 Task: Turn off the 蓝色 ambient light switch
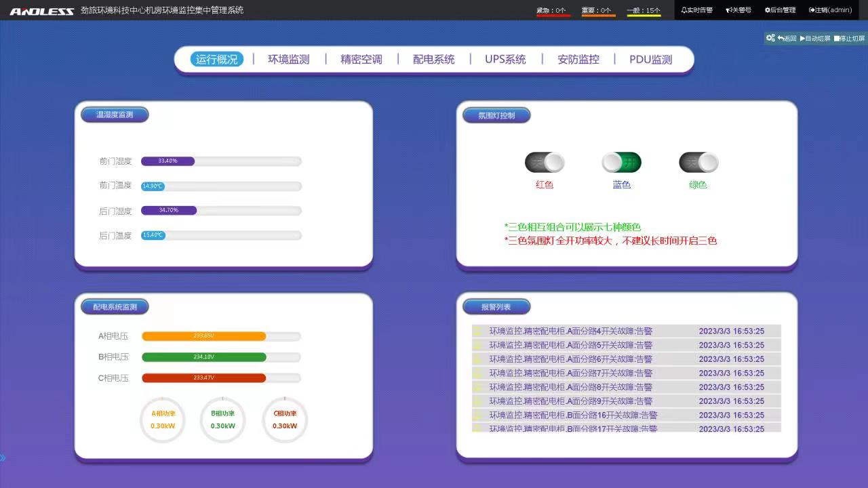[621, 163]
